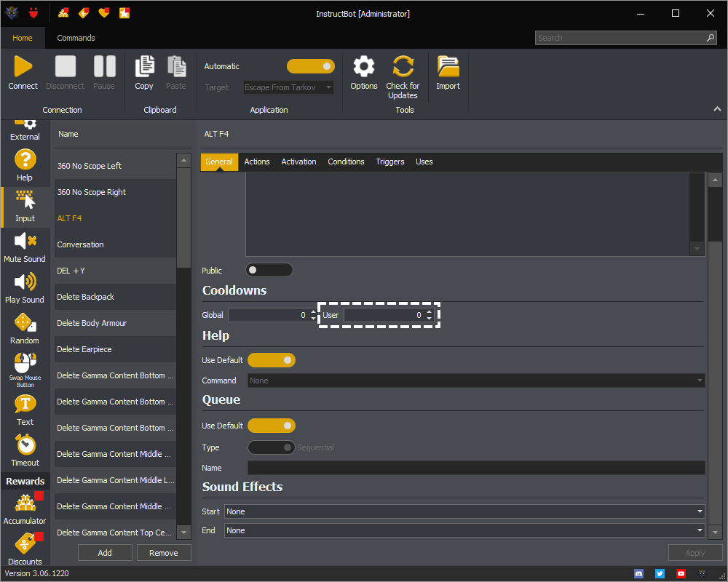
Task: Open the Help question mark sidebar item
Action: click(25, 159)
